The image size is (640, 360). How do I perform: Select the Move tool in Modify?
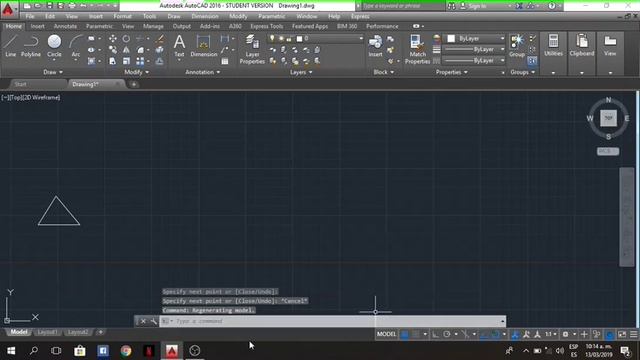tap(113, 38)
